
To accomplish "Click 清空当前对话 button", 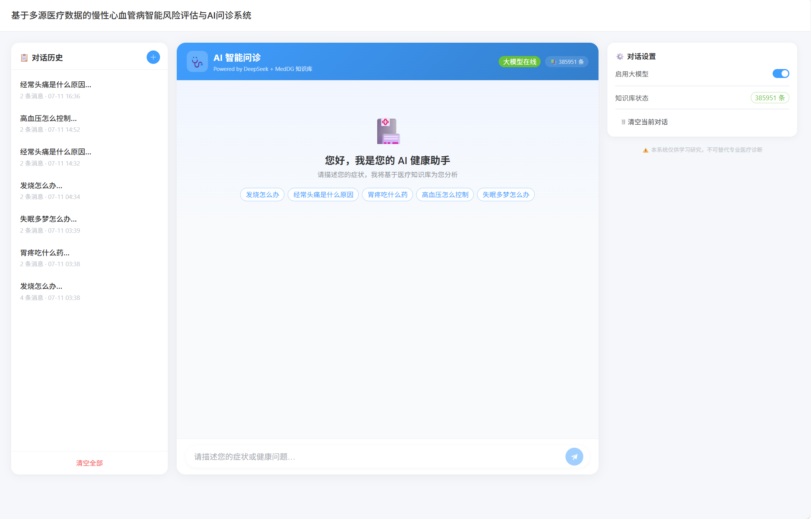I will (644, 122).
